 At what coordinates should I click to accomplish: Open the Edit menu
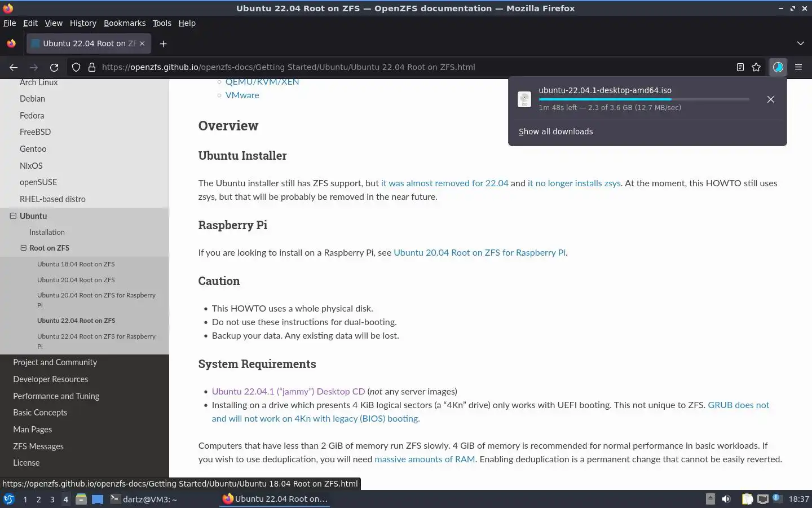point(30,23)
